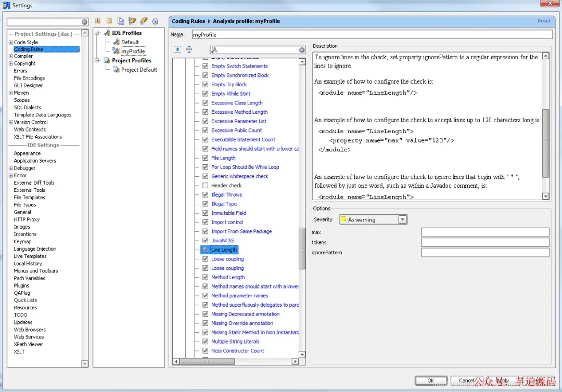Viewport: 562px width, 392px height.
Task: Click the myProfile wrench icon
Action: pyautogui.click(x=116, y=51)
